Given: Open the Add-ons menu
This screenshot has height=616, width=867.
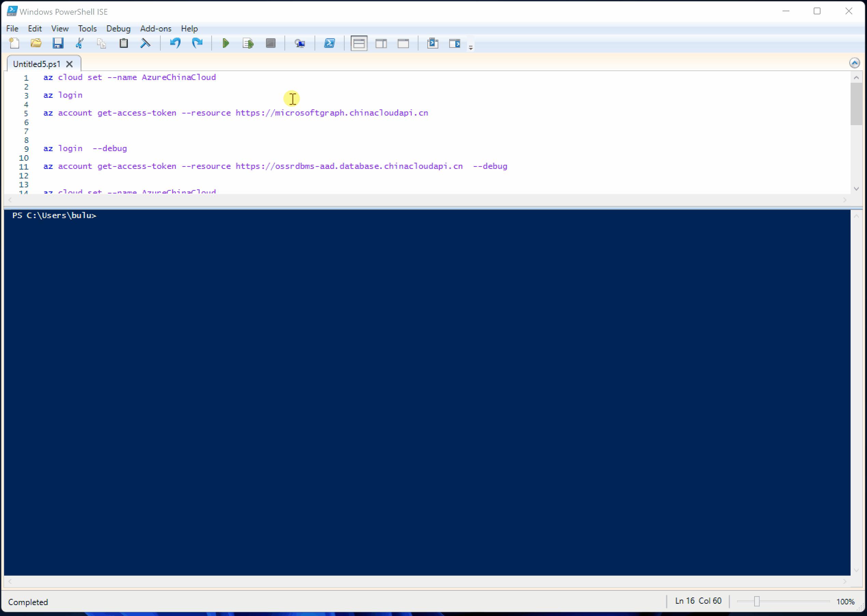Looking at the screenshot, I should (x=155, y=28).
